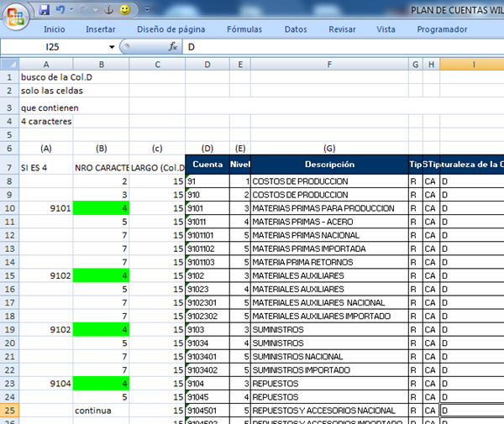Save the workbook with the floppy disk icon
This screenshot has width=504, height=424.
click(x=45, y=10)
